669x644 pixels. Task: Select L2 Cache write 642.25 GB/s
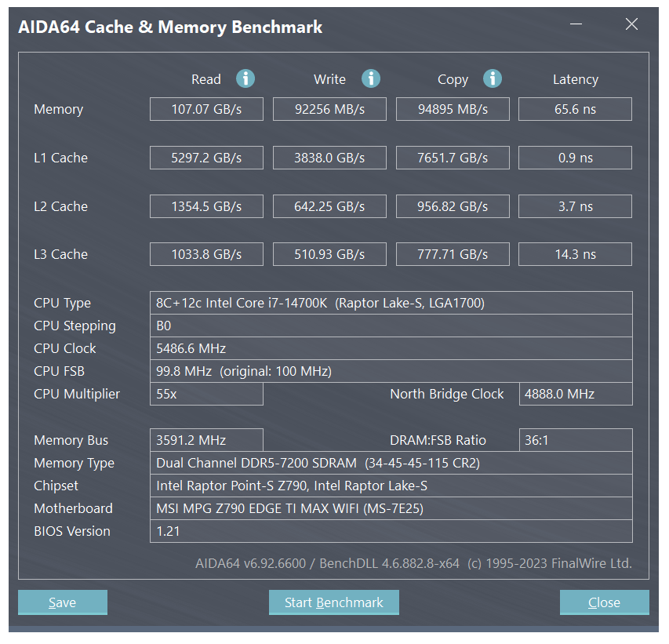click(x=330, y=206)
